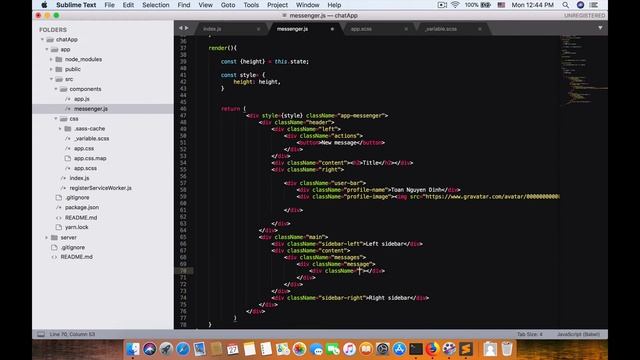This screenshot has height=360, width=640.
Task: Launch Siri from the dock
Action: (149, 349)
